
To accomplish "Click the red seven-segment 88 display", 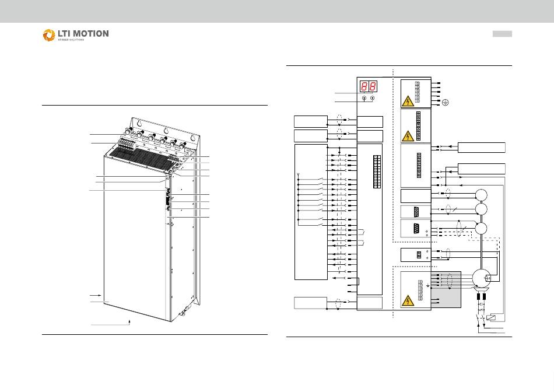I will [x=369, y=86].
